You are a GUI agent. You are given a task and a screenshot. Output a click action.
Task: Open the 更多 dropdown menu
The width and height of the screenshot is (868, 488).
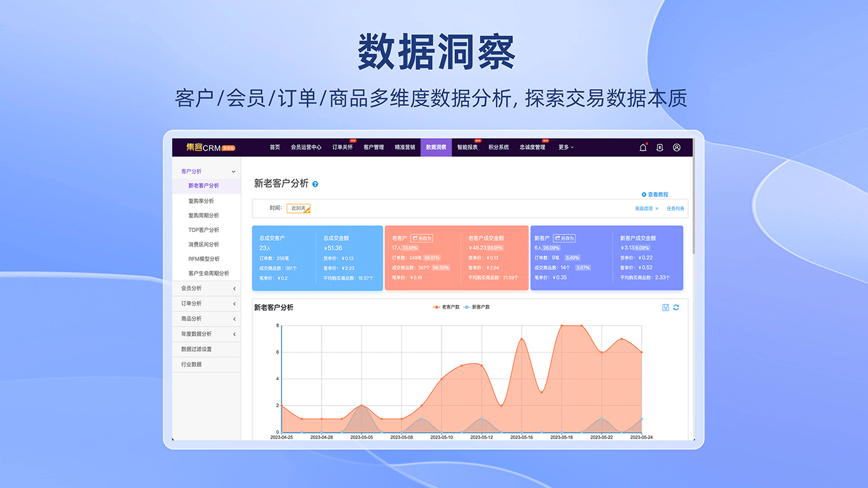564,147
